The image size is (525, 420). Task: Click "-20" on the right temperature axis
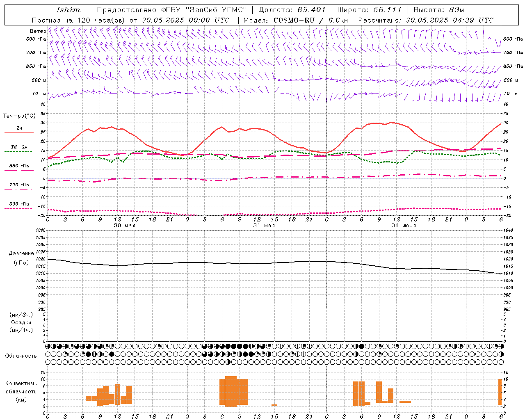click(507, 215)
